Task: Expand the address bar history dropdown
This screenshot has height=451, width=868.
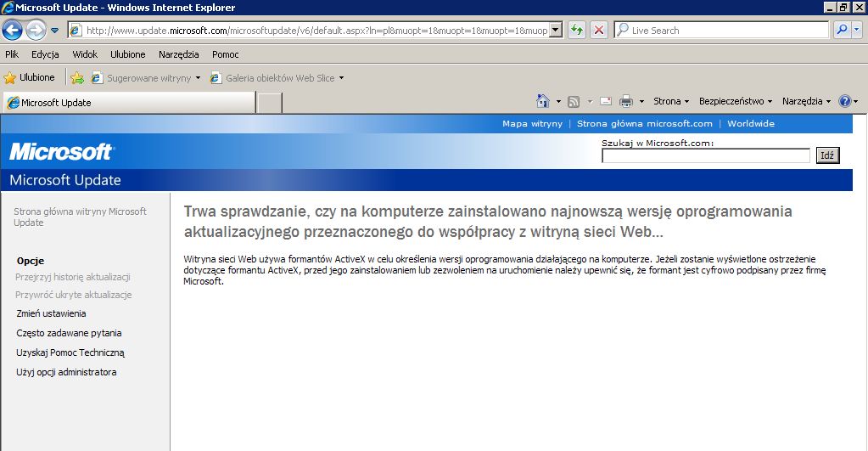Action: pos(557,31)
